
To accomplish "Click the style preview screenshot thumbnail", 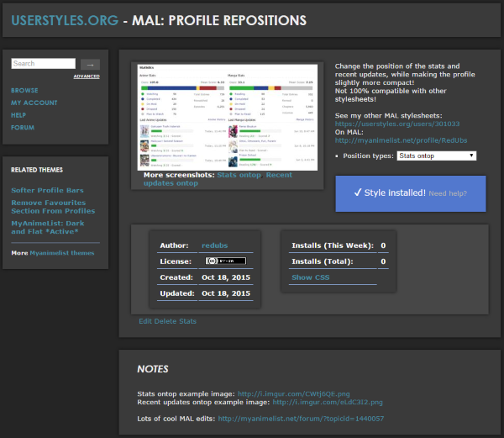I will coord(228,118).
